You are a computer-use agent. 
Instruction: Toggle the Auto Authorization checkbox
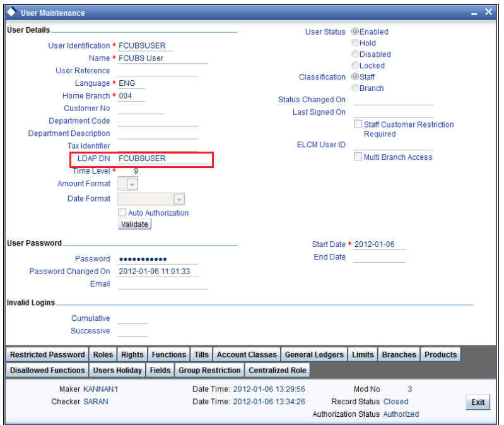coord(122,212)
